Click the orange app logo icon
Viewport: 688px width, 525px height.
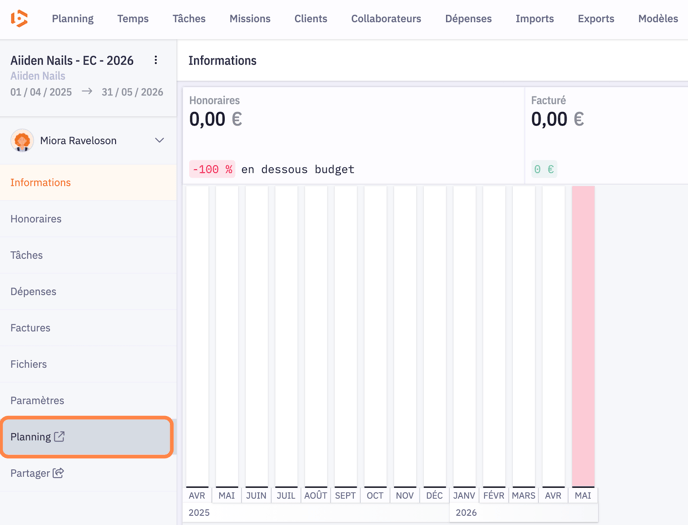tap(19, 18)
